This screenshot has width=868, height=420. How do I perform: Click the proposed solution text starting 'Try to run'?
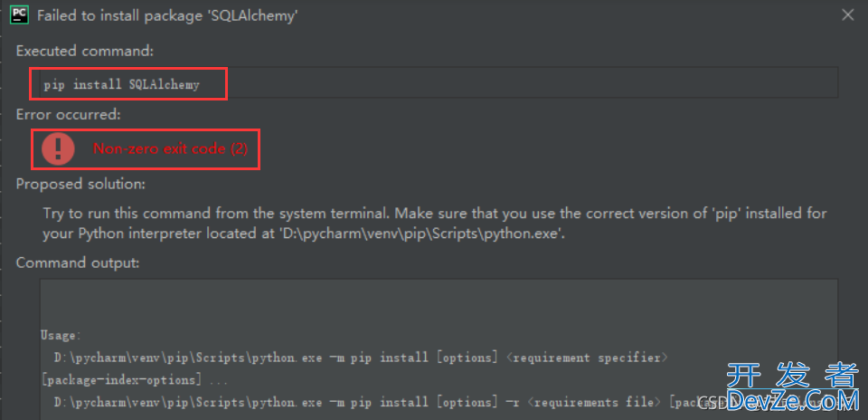(435, 214)
